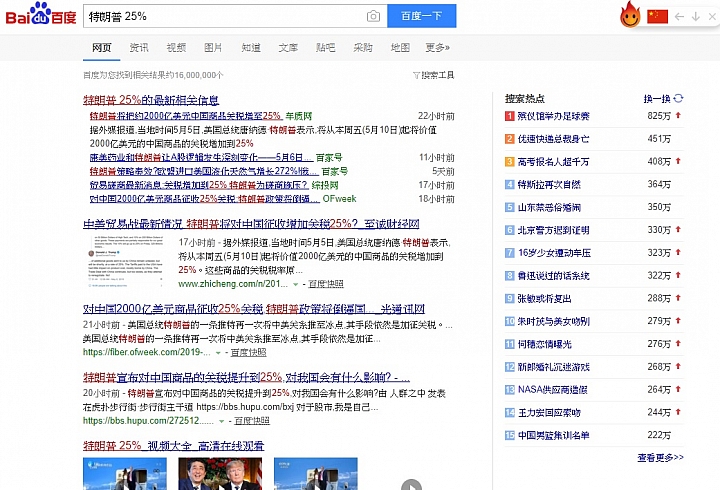This screenshot has height=490, width=720.
Task: Expand the 更多» tab menu
Action: pos(438,47)
